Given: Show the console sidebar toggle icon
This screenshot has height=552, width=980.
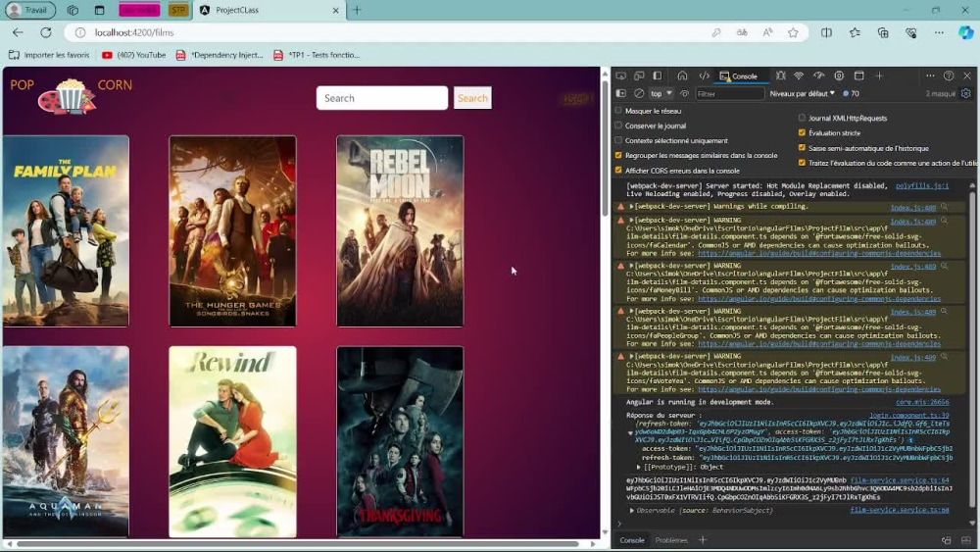Looking at the screenshot, I should [620, 94].
